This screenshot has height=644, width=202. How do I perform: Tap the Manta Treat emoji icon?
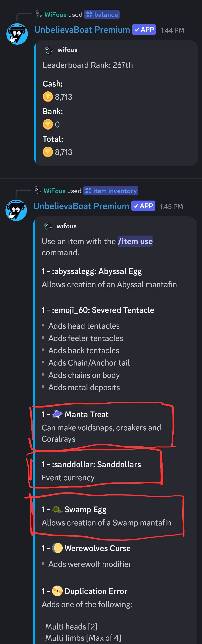click(x=57, y=414)
